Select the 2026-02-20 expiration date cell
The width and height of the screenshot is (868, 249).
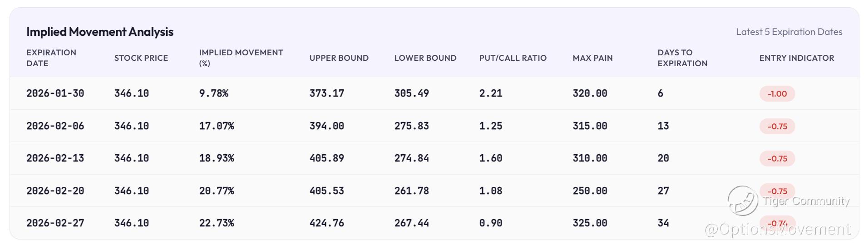pyautogui.click(x=55, y=191)
